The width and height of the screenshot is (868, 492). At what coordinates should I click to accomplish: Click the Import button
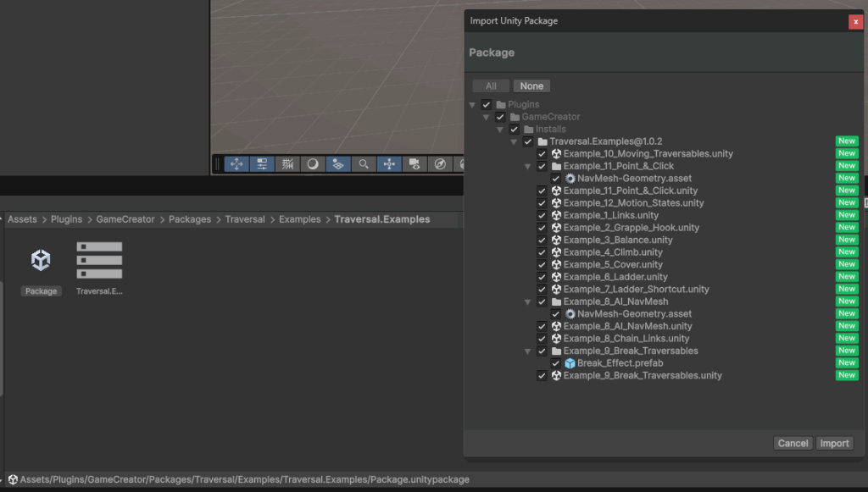[834, 444]
